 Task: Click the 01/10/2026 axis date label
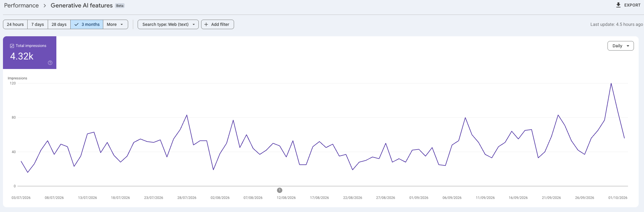click(618, 198)
